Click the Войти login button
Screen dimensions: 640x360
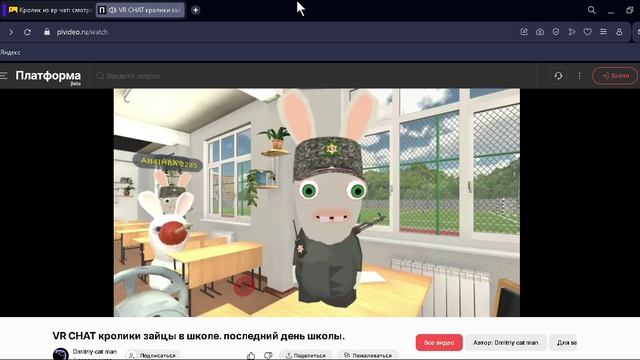(615, 76)
